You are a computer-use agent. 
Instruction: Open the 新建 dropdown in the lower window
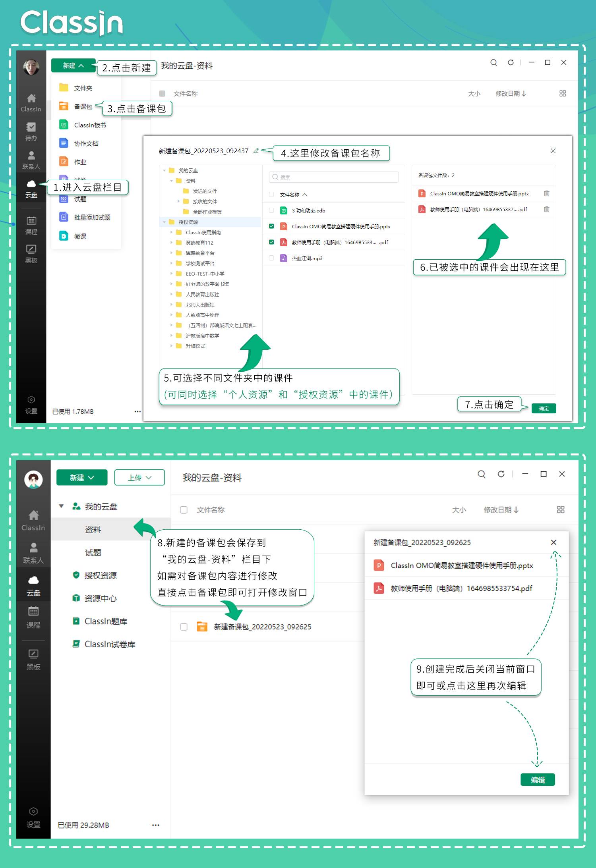(x=82, y=477)
